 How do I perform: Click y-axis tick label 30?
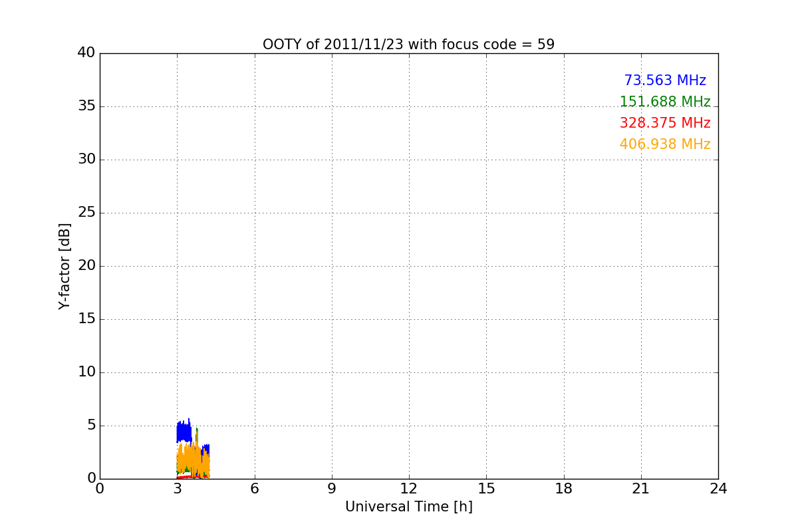click(x=86, y=160)
